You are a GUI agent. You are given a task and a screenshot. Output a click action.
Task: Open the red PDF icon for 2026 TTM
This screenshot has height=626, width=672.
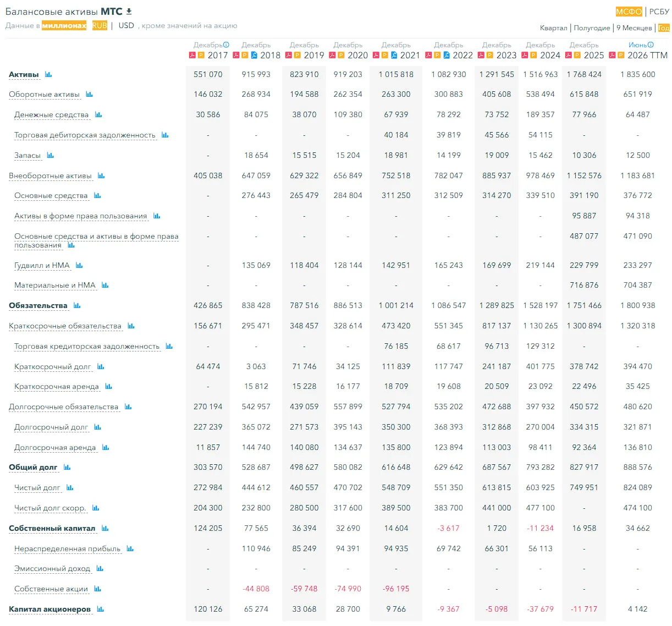612,55
